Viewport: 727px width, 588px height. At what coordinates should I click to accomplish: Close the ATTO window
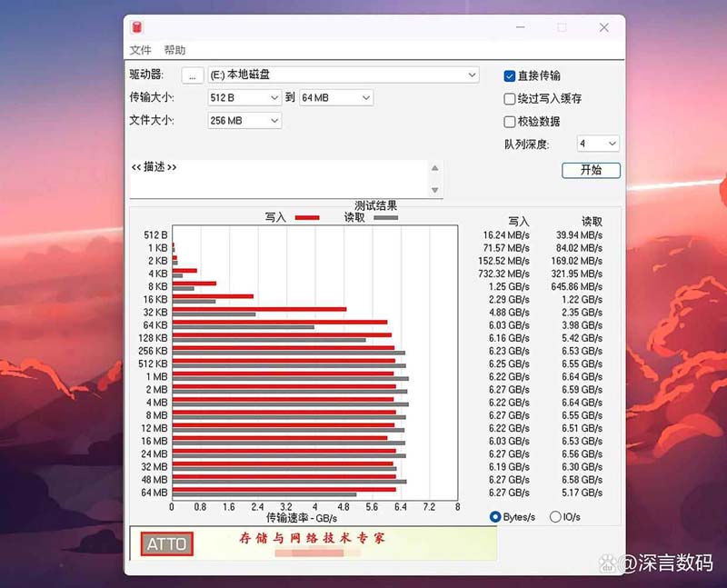click(603, 27)
